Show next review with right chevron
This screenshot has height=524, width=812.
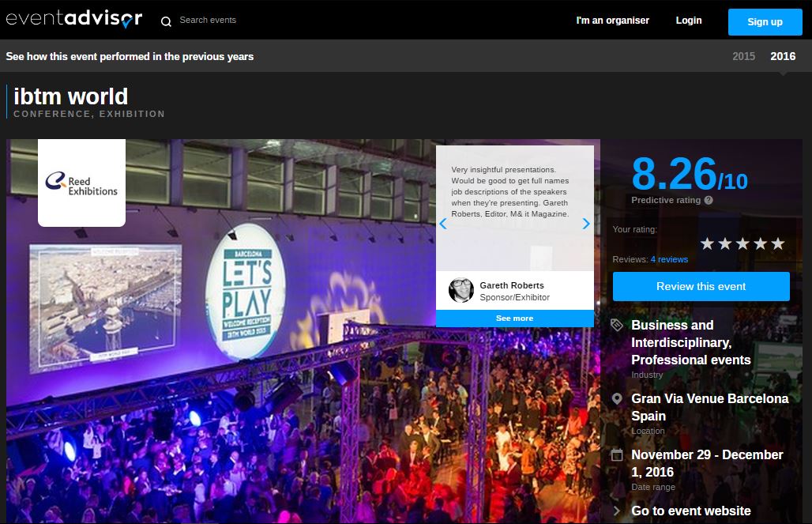pos(585,224)
